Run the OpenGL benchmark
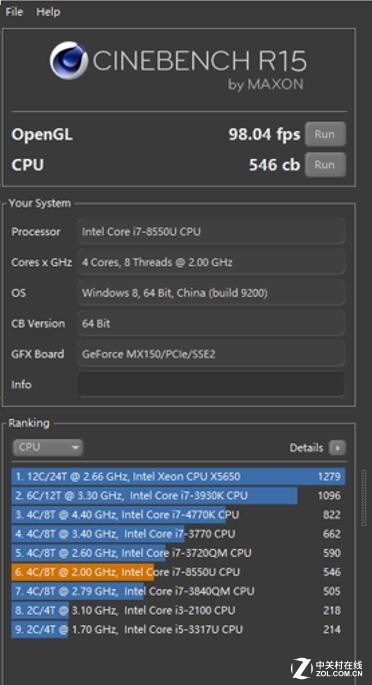 point(325,134)
